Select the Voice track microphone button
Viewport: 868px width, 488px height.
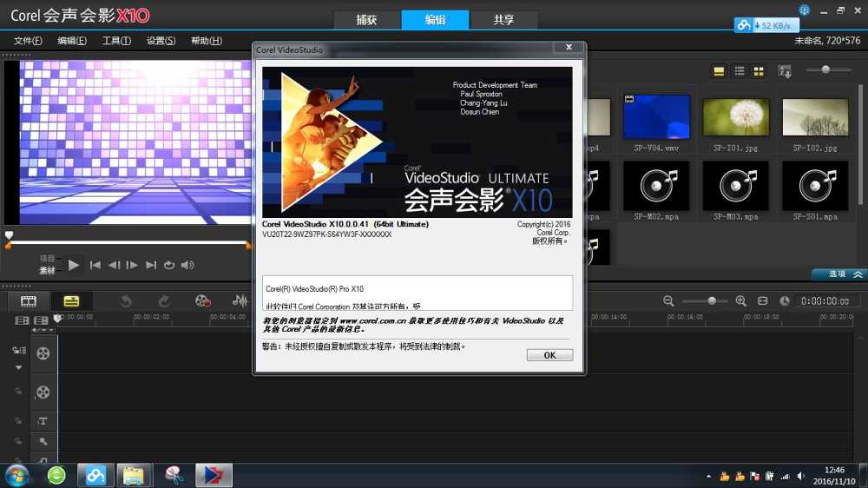click(43, 441)
